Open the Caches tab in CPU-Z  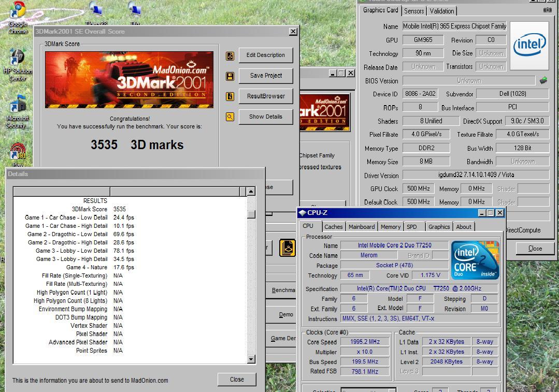pos(333,227)
